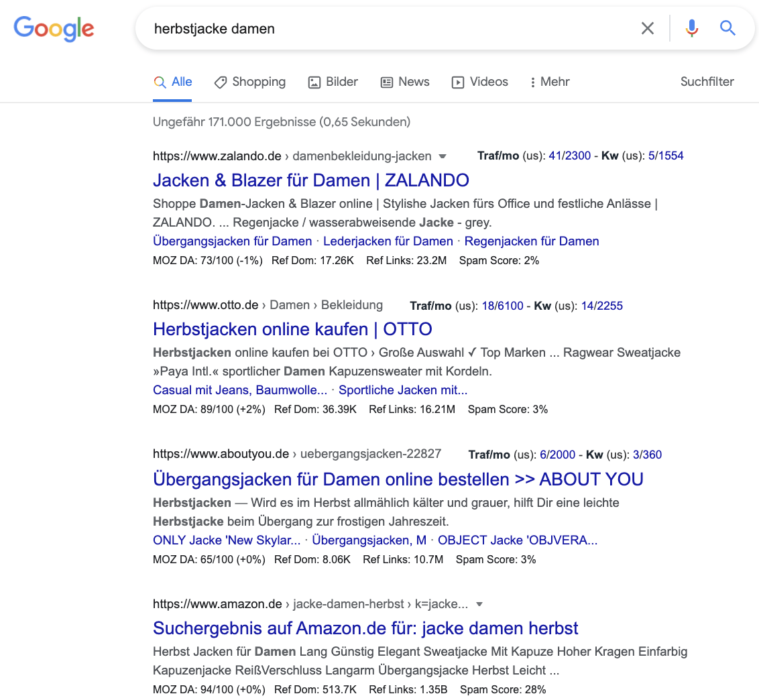The height and width of the screenshot is (700, 759).
Task: Click About You traffic value 6/2000
Action: 558,455
